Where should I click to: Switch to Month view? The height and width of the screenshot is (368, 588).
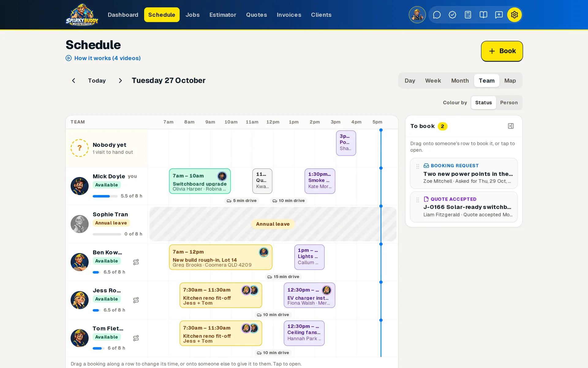(x=460, y=81)
